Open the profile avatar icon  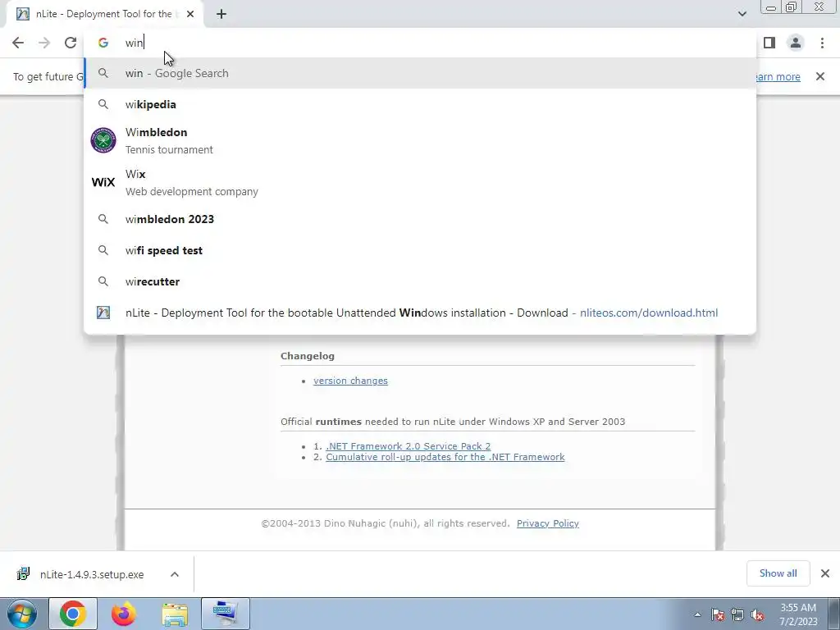(x=796, y=43)
